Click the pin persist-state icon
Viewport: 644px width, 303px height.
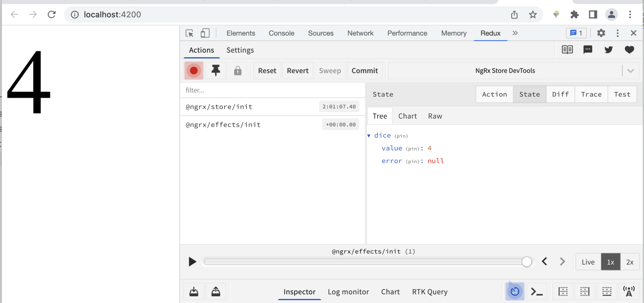216,71
